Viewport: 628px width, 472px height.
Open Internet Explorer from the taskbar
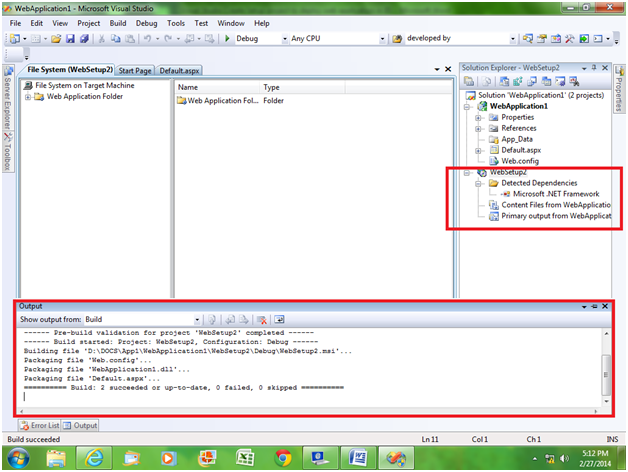point(93,458)
